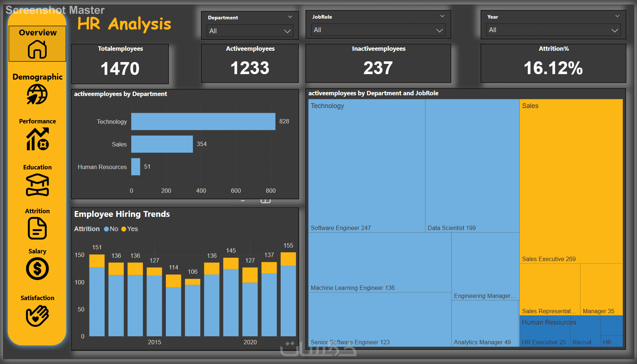Click the Salary dollar coin icon
This screenshot has width=637, height=364.
point(37,269)
